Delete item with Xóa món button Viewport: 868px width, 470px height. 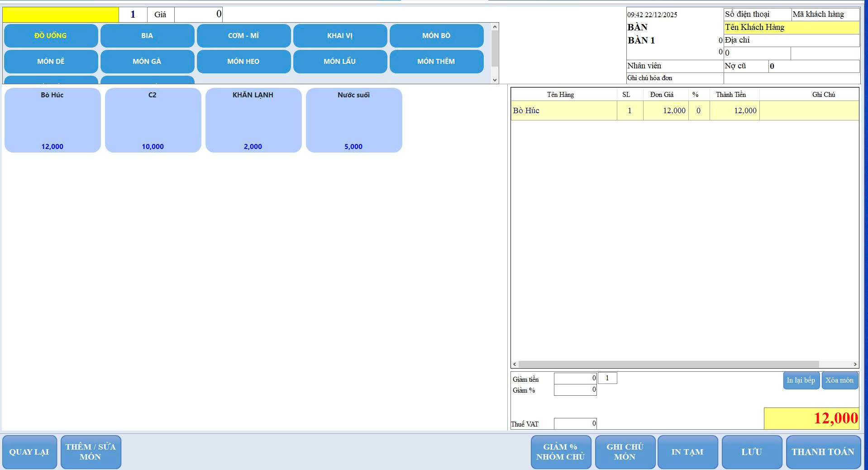[839, 380]
